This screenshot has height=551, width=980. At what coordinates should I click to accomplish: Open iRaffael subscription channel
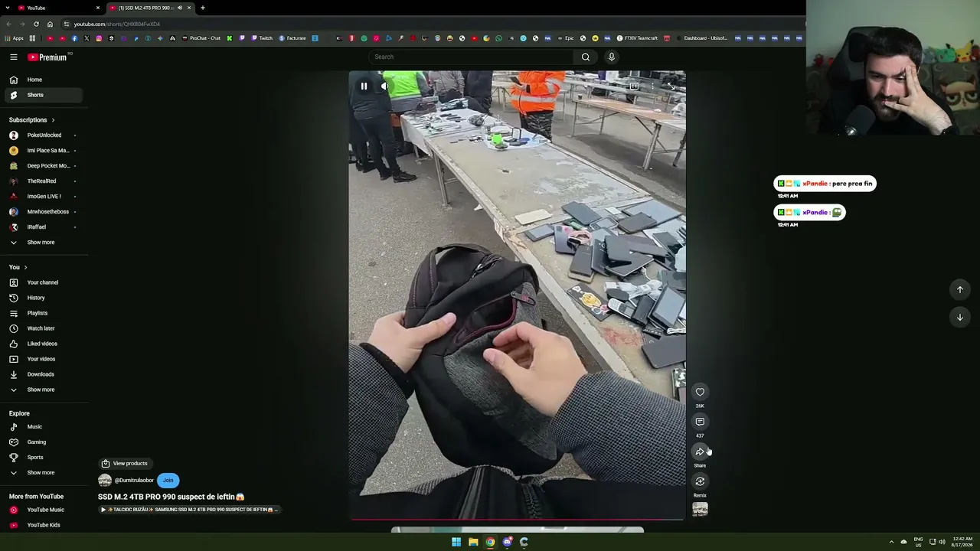44,227
